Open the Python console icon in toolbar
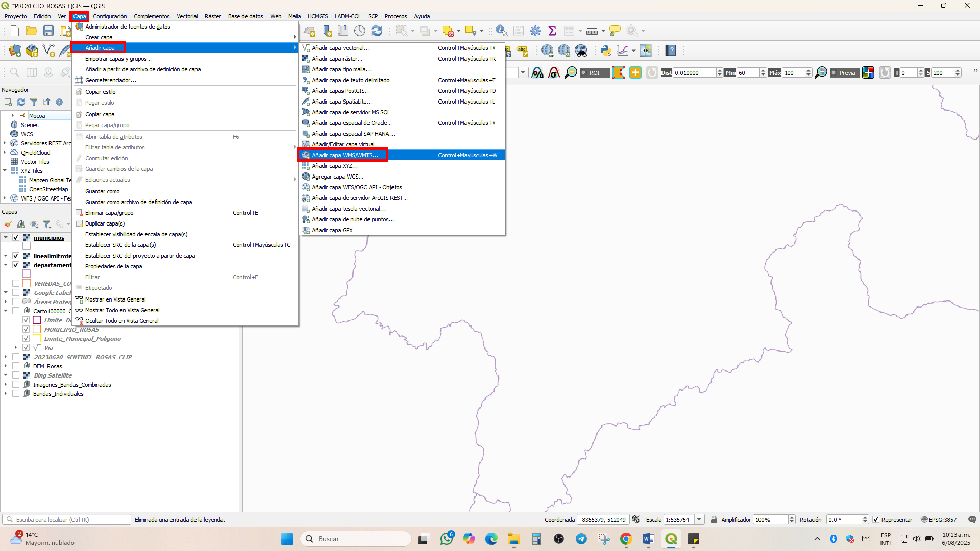This screenshot has width=980, height=551. coord(606,51)
